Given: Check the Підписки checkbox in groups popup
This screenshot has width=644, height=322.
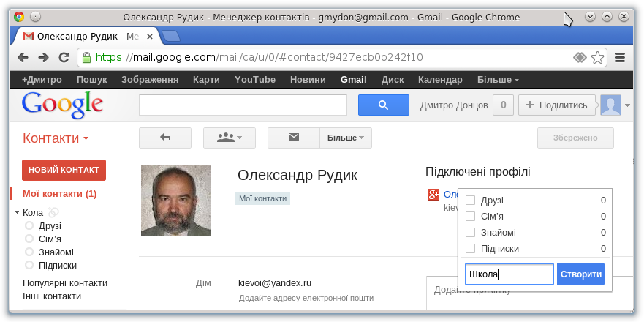Looking at the screenshot, I should pyautogui.click(x=470, y=248).
